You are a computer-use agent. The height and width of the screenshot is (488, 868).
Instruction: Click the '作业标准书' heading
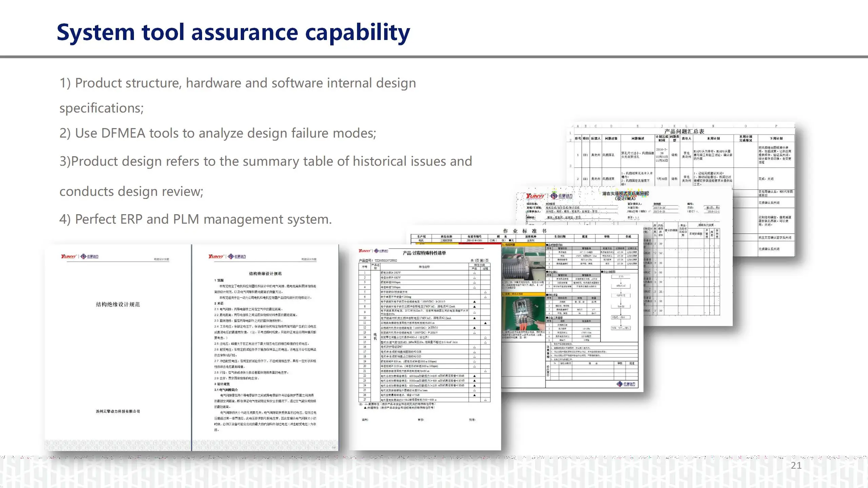point(525,231)
